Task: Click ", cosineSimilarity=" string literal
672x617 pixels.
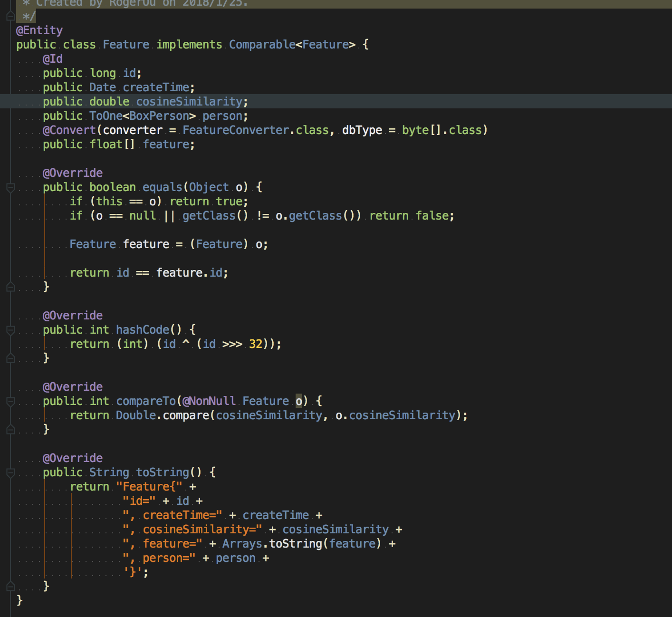Action: coord(192,530)
